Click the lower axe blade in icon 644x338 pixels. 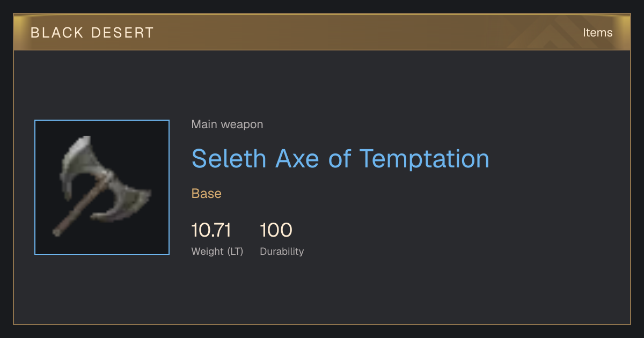coord(123,204)
